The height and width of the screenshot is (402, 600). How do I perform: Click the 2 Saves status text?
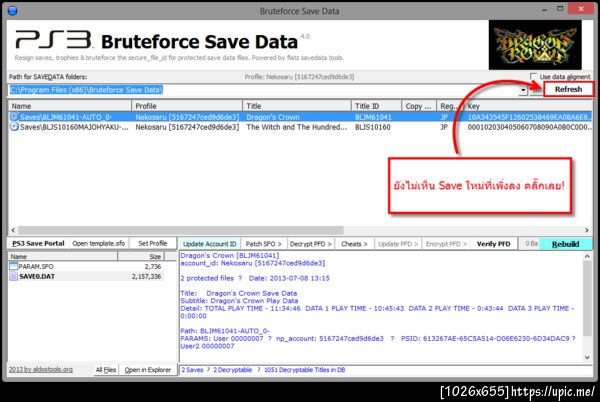tap(192, 370)
